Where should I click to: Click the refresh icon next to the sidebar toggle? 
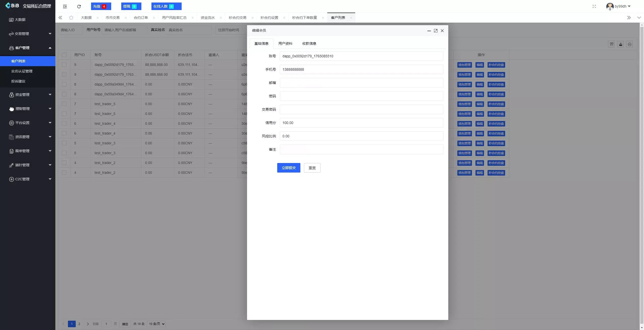79,6
